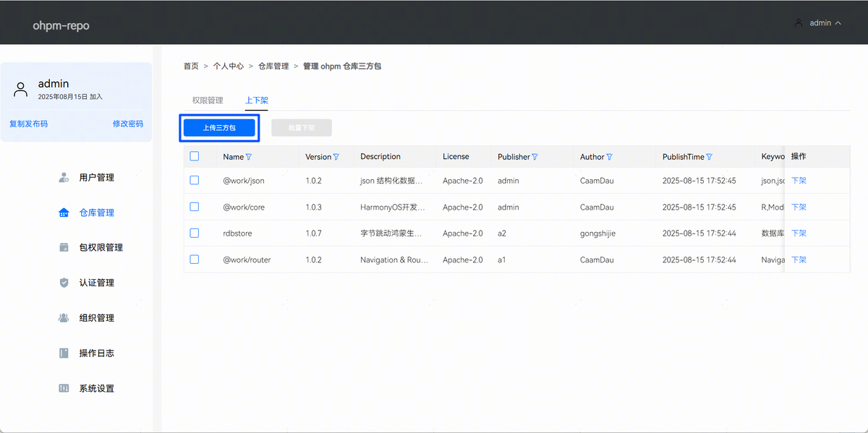Viewport: 868px width, 433px height.
Task: Check the @work/json row checkbox
Action: (194, 181)
